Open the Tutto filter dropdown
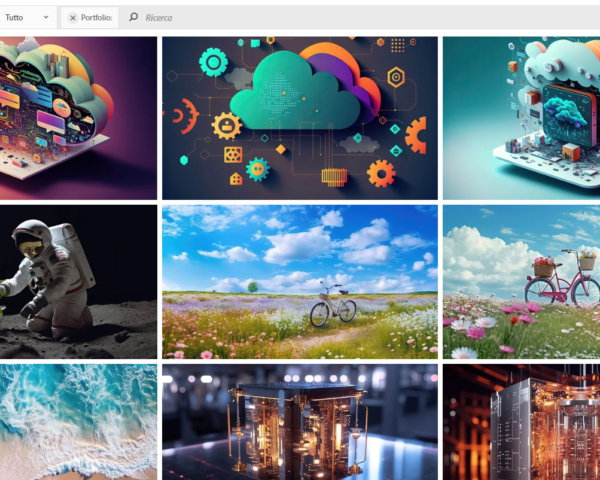Viewport: 600px width, 480px height. (x=27, y=17)
